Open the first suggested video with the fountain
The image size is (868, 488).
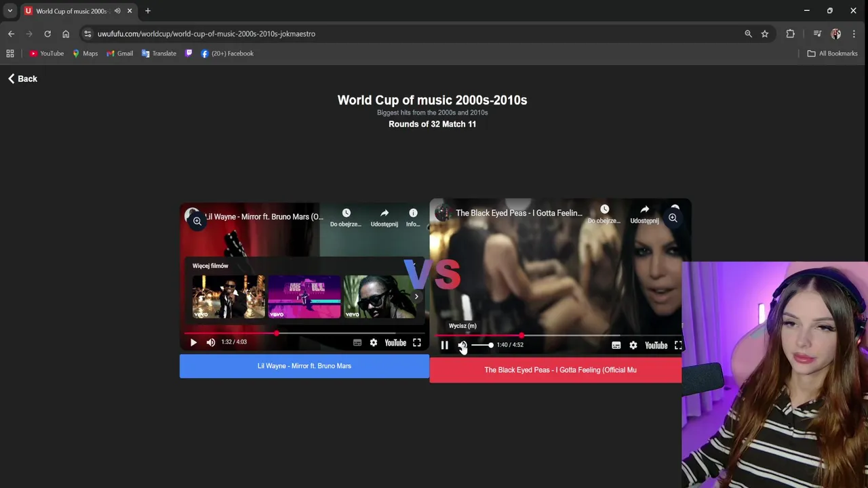[229, 297]
